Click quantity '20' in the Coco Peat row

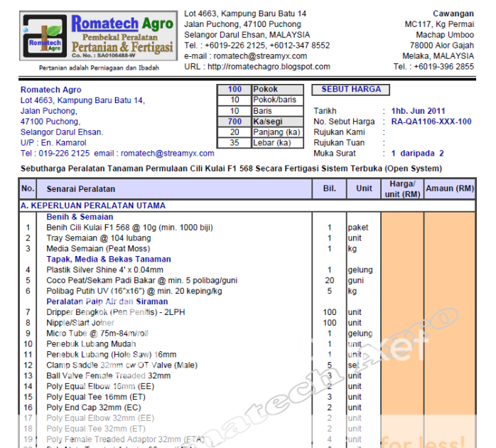click(329, 280)
